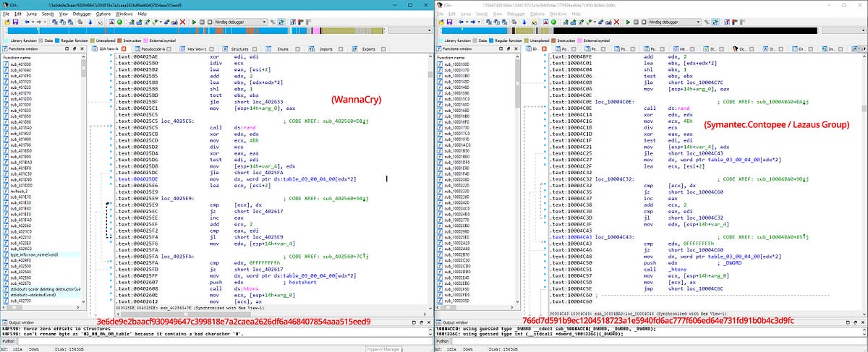Viewport: 868px width, 352px height.
Task: Switch to Exports tab in left IDA
Action: click(x=369, y=48)
